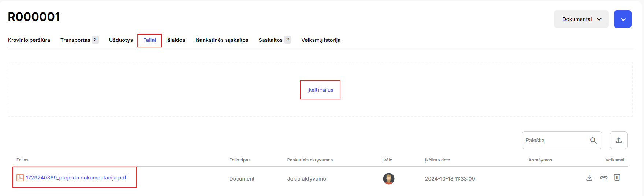Expand the blue chevron actions button
This screenshot has width=644, height=196.
click(623, 19)
